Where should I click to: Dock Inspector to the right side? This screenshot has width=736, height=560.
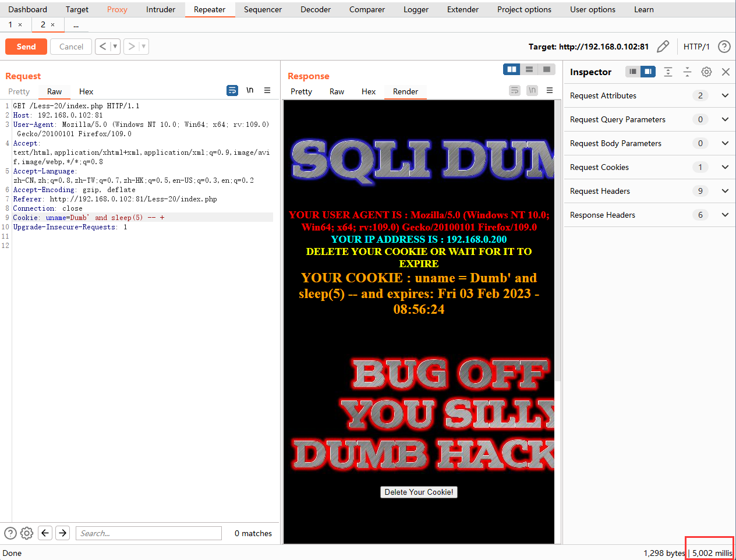(648, 72)
